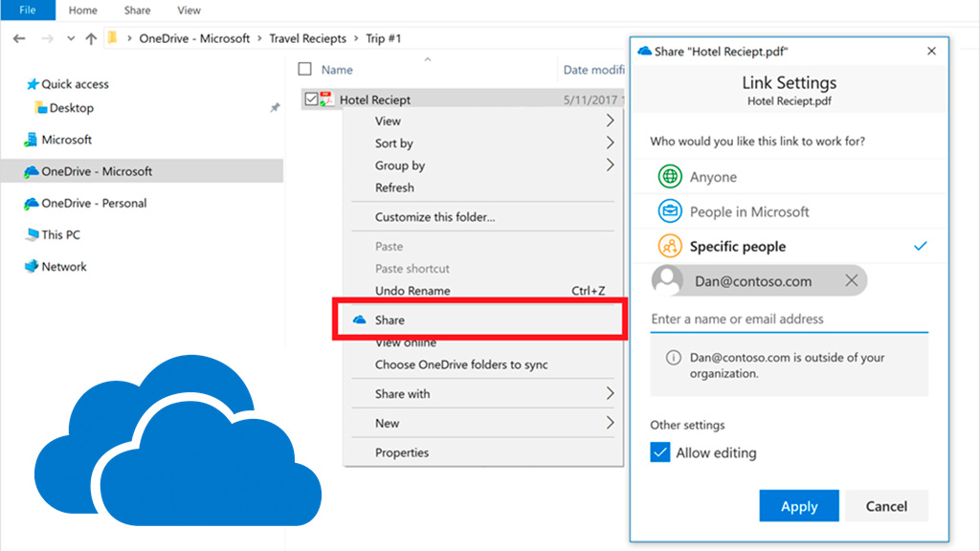Click the Dan@contoso.com avatar icon
The image size is (980, 551).
(667, 280)
